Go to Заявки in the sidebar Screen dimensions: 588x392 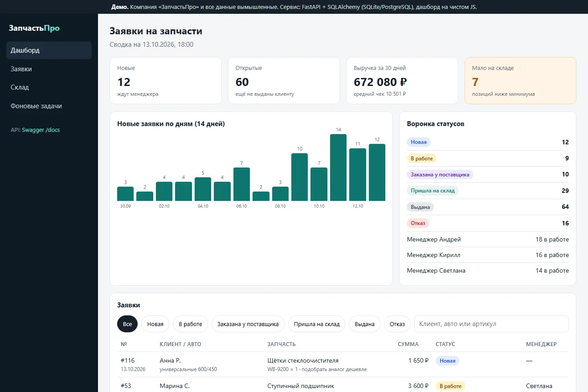click(x=49, y=69)
